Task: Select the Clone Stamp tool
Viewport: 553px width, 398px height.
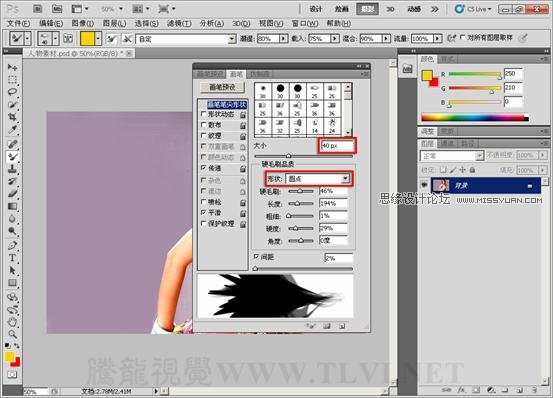Action: click(x=12, y=169)
